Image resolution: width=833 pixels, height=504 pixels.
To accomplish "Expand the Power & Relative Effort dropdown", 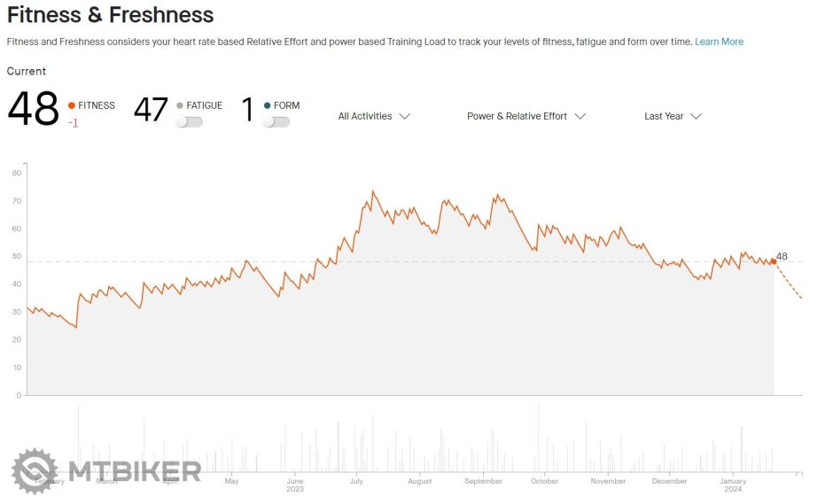I will coord(526,116).
